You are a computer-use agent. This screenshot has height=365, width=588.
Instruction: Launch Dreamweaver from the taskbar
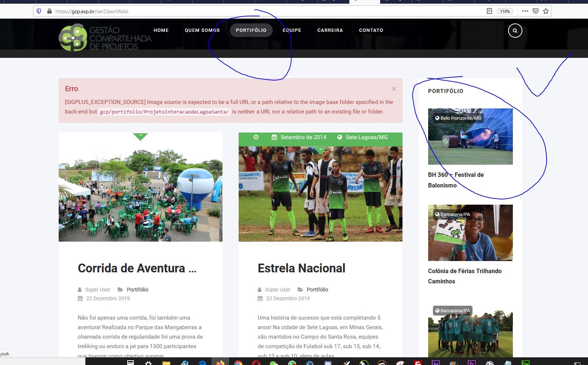[x=525, y=363]
